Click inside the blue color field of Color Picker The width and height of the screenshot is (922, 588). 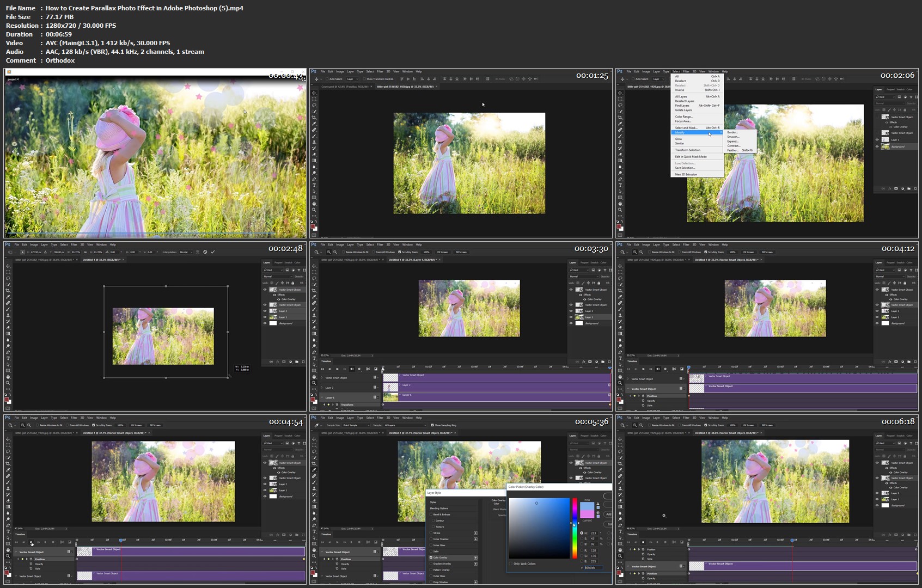coord(539,528)
